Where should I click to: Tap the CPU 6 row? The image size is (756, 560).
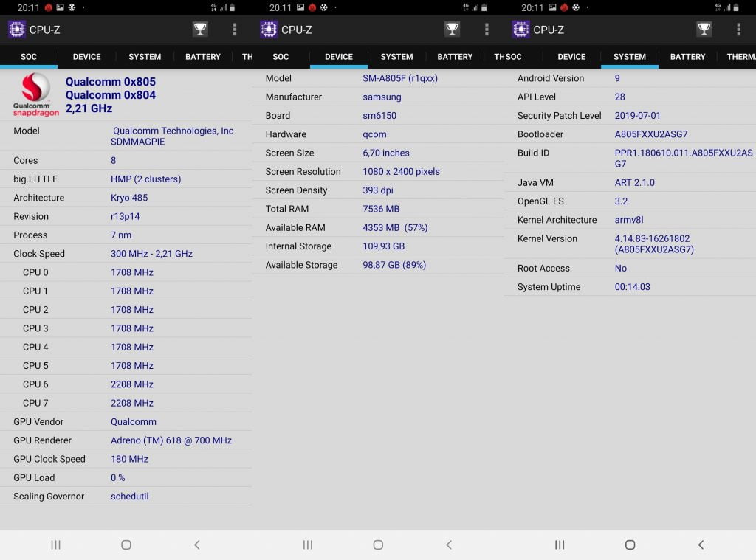(x=126, y=384)
